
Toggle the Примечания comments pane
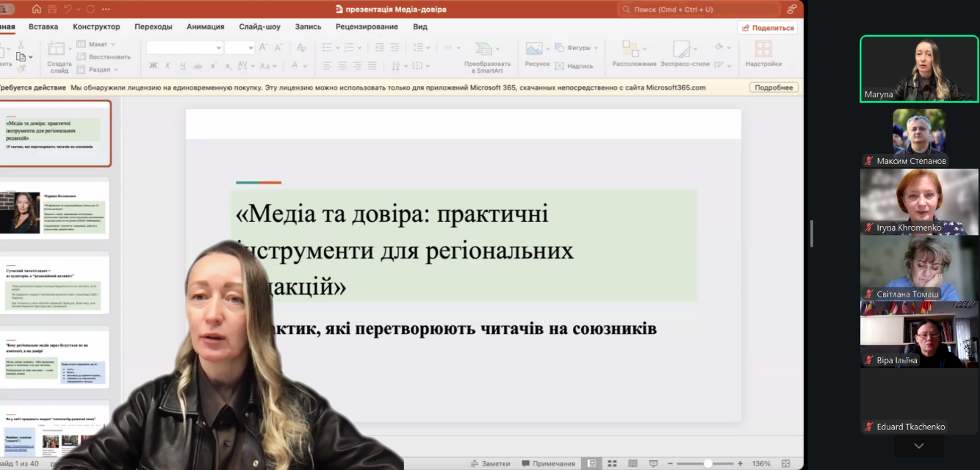[550, 462]
